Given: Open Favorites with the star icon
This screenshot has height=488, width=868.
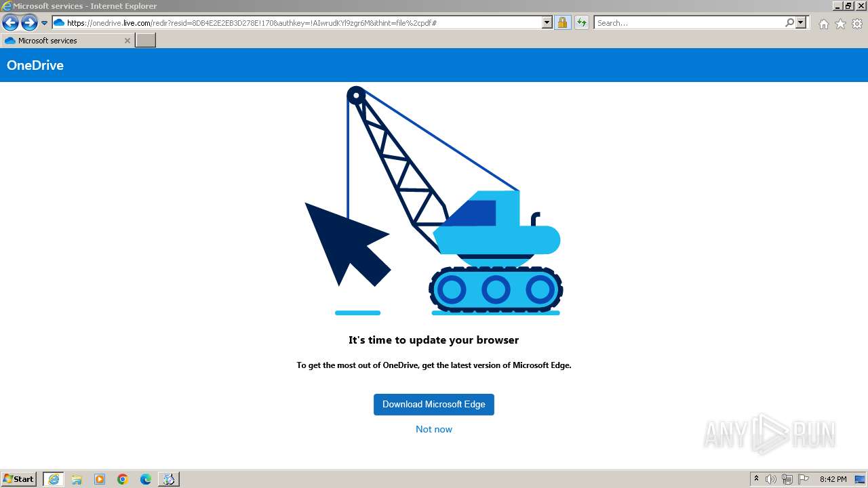Looking at the screenshot, I should pyautogui.click(x=840, y=24).
